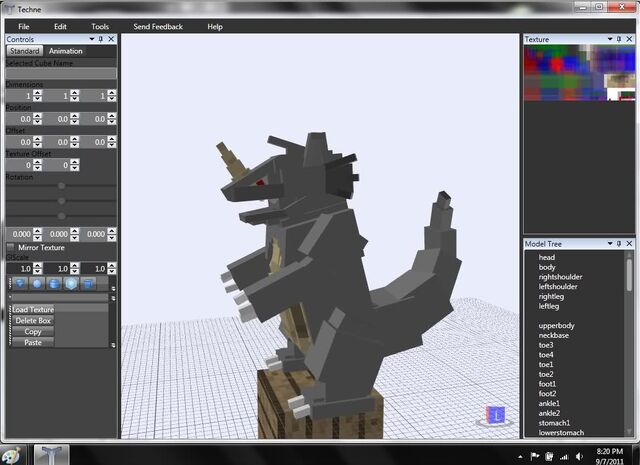Select 'head' in the Model Tree
640x465 pixels.
[x=547, y=257]
